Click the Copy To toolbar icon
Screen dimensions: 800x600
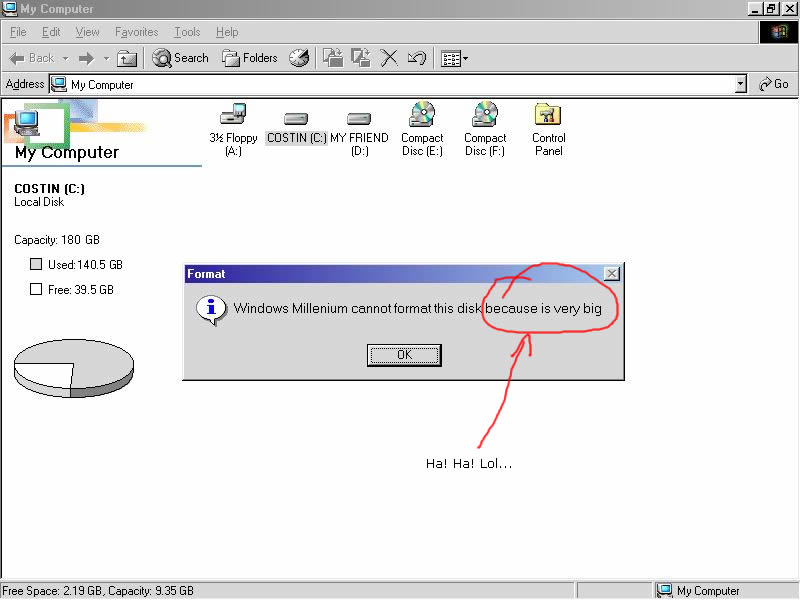[x=361, y=58]
